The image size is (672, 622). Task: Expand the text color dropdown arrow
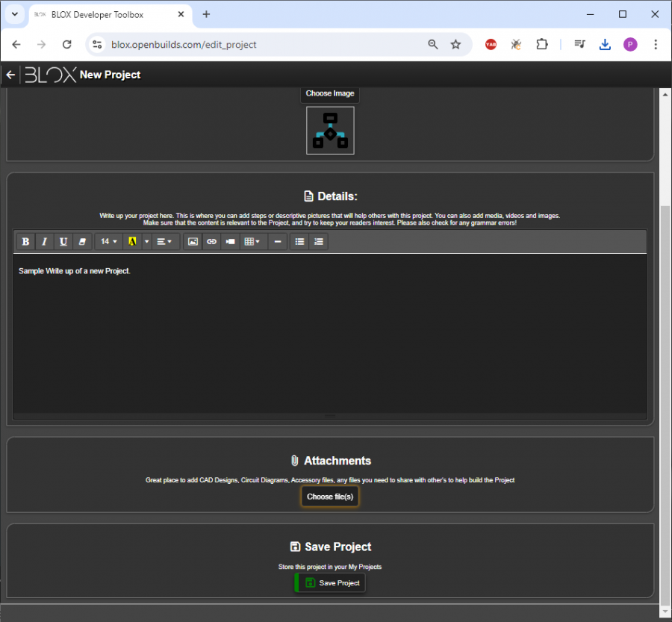(146, 242)
